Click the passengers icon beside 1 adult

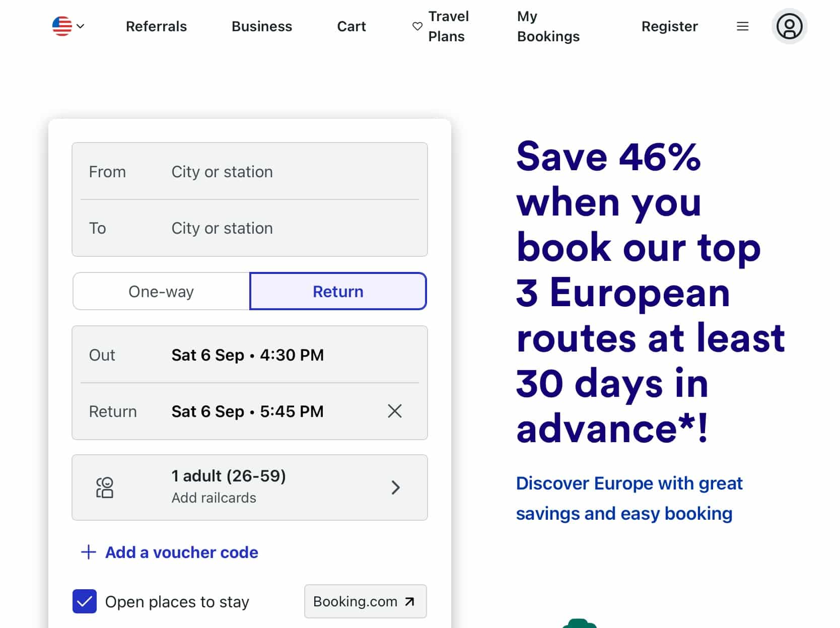pyautogui.click(x=104, y=487)
